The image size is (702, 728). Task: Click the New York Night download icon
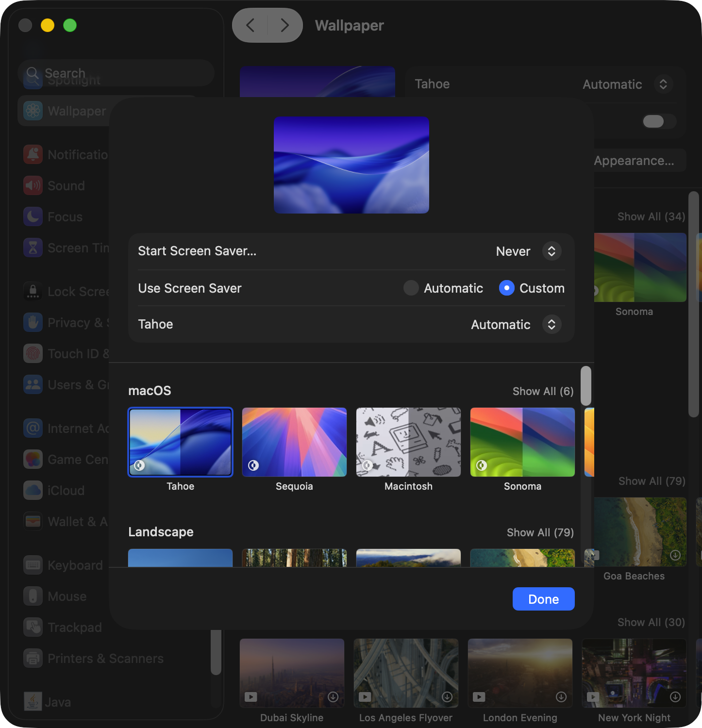point(675,697)
